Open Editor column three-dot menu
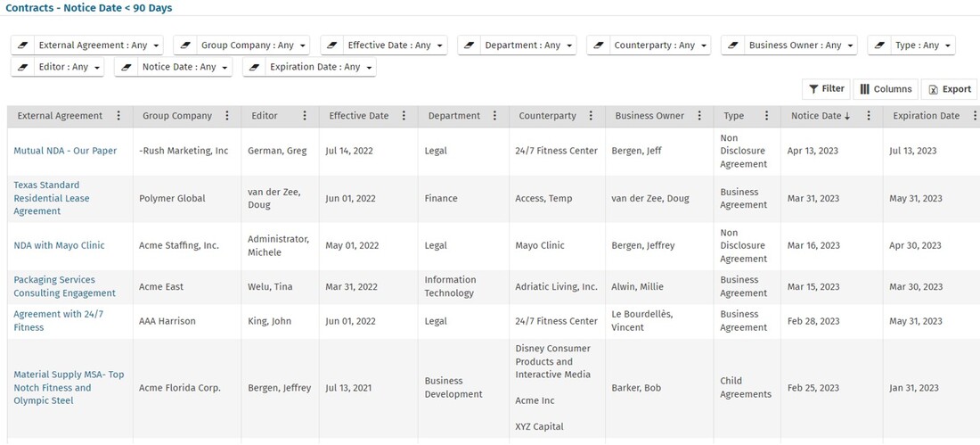 pyautogui.click(x=305, y=116)
